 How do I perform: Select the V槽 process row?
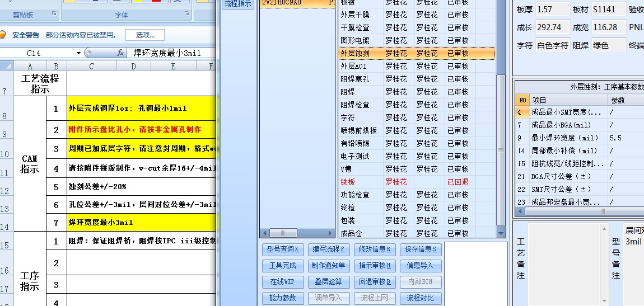pyautogui.click(x=417, y=169)
